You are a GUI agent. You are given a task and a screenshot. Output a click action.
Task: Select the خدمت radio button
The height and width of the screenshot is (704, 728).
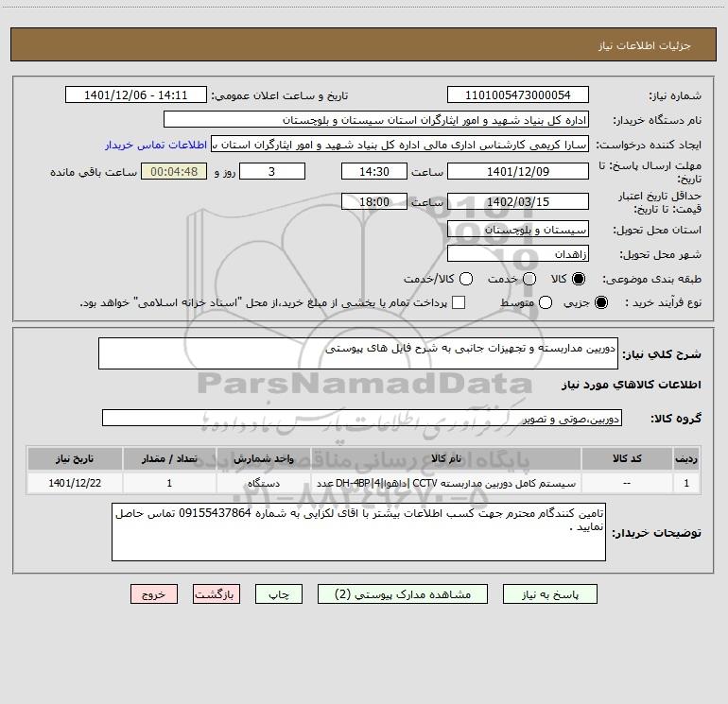(x=529, y=279)
